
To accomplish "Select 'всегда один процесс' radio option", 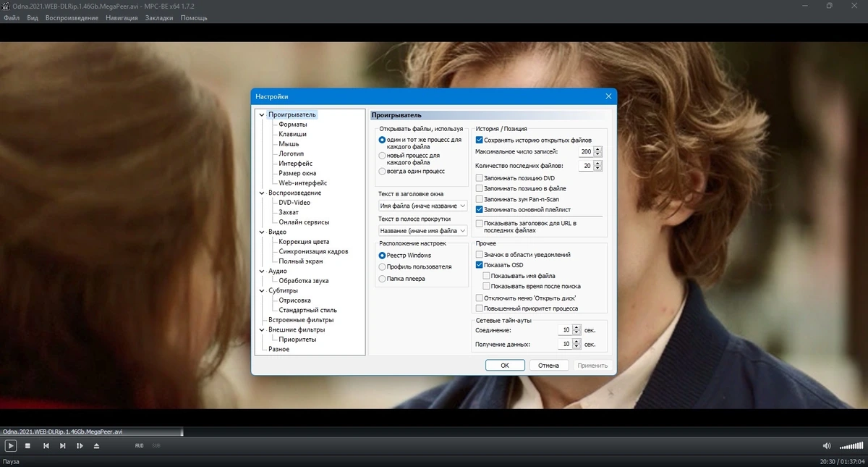I will [383, 171].
